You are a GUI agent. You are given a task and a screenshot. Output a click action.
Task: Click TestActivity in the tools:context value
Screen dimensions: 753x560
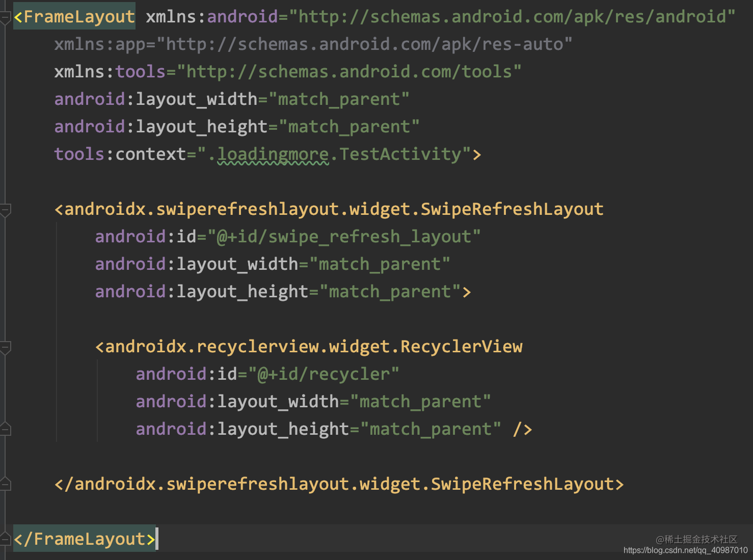[400, 154]
